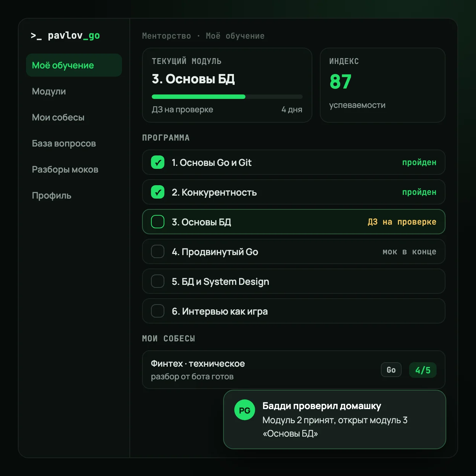Open module title 4. Продвинутый Go

(x=215, y=252)
